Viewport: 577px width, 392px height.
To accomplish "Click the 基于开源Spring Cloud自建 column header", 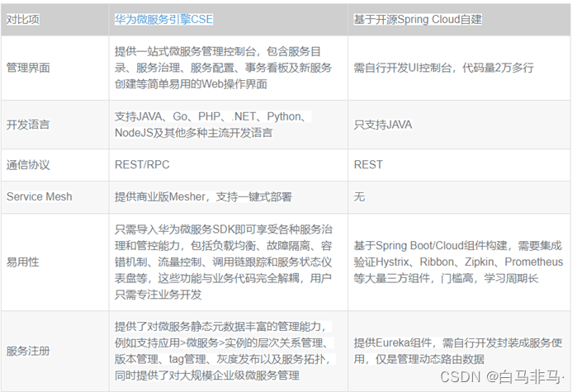I will (459, 20).
